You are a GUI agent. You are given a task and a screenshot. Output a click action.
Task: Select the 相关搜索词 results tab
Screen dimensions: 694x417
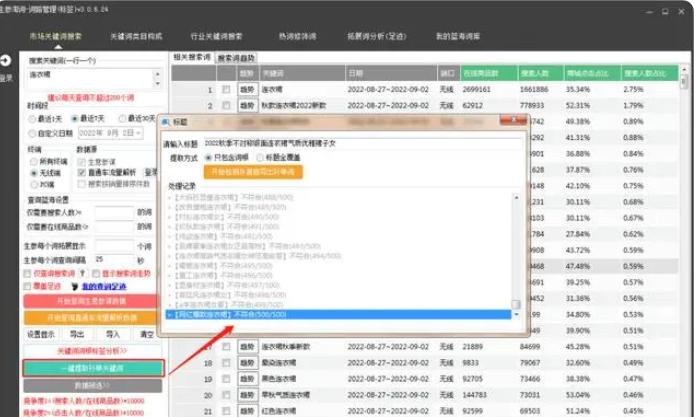coord(192,58)
